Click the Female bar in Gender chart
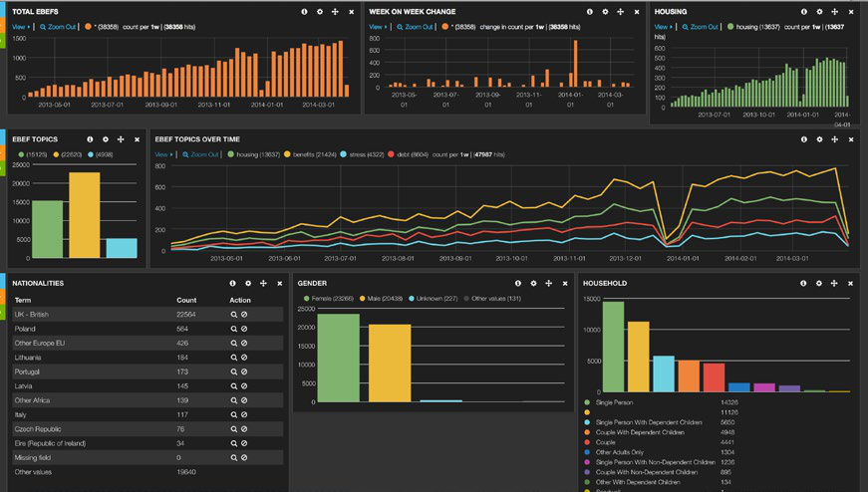Image resolution: width=868 pixels, height=492 pixels. click(338, 358)
